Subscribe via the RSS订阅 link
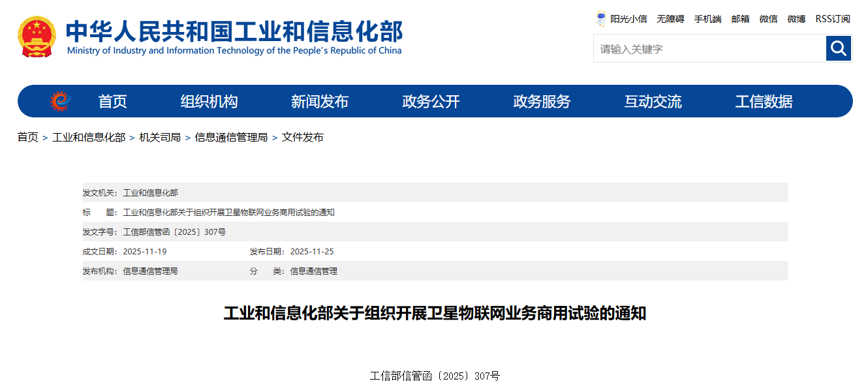Viewport: 868px width, 392px height. coord(833,19)
